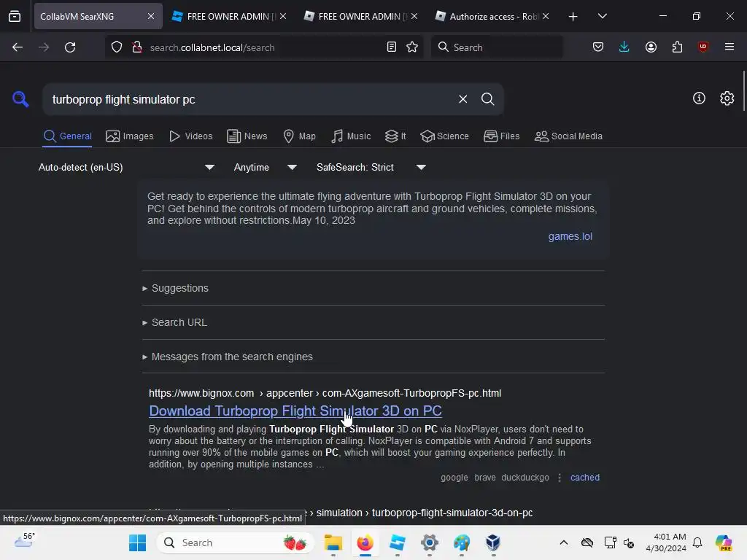Reload the current page
Viewport: 747px width, 560px height.
tap(70, 47)
